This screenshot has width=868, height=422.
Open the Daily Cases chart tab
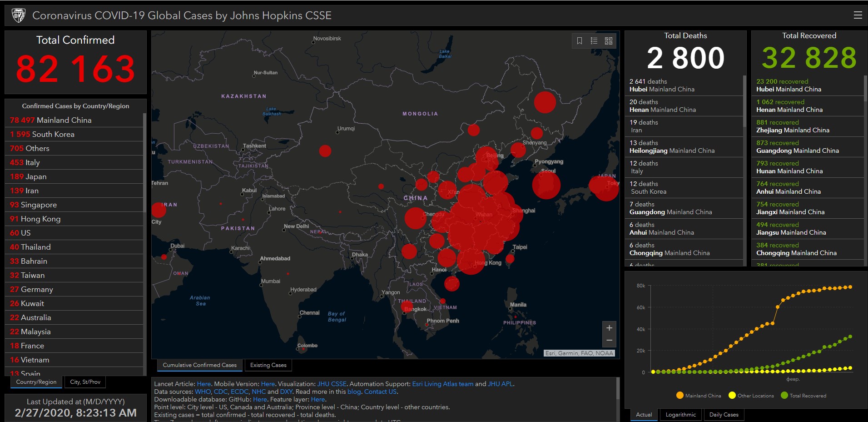(724, 415)
